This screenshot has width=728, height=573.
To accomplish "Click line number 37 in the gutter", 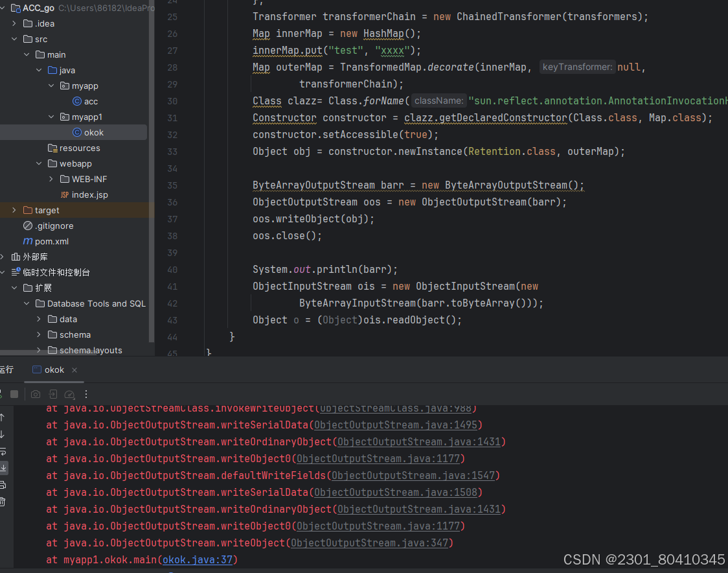I will (x=172, y=219).
